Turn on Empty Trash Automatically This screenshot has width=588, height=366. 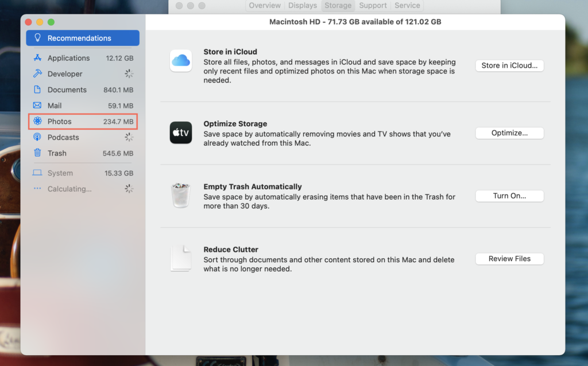coord(509,196)
